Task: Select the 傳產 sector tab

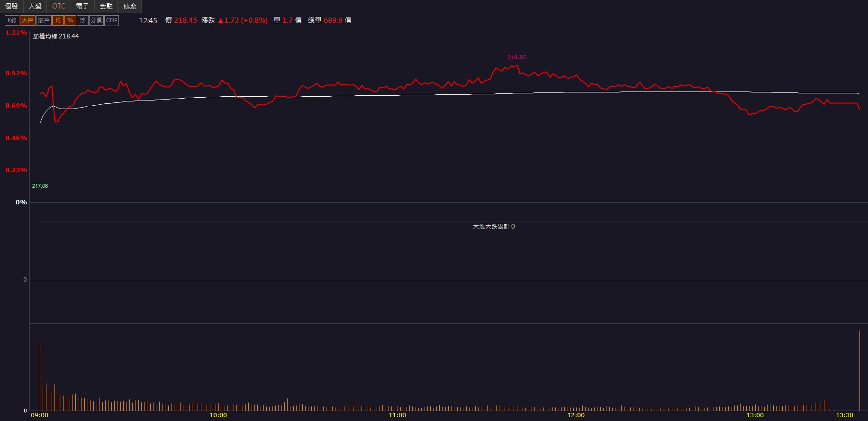Action: (130, 6)
